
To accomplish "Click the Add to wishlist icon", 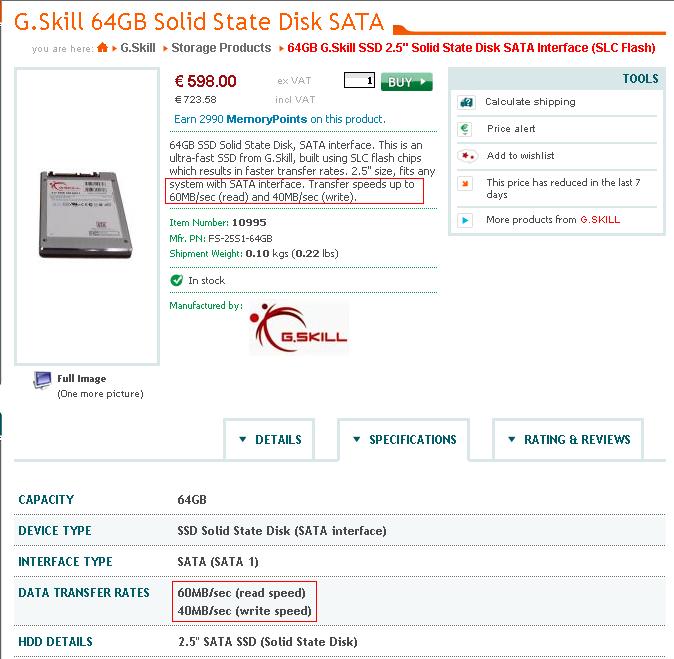I will (x=466, y=156).
